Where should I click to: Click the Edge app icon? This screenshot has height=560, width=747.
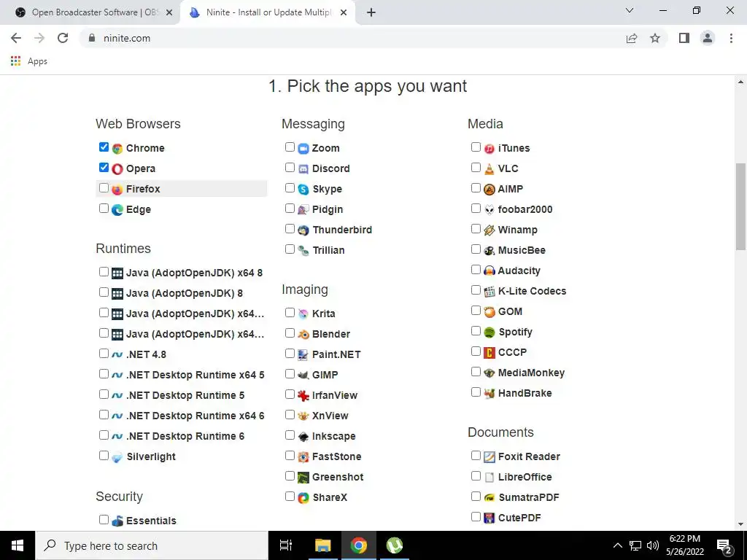(x=117, y=210)
